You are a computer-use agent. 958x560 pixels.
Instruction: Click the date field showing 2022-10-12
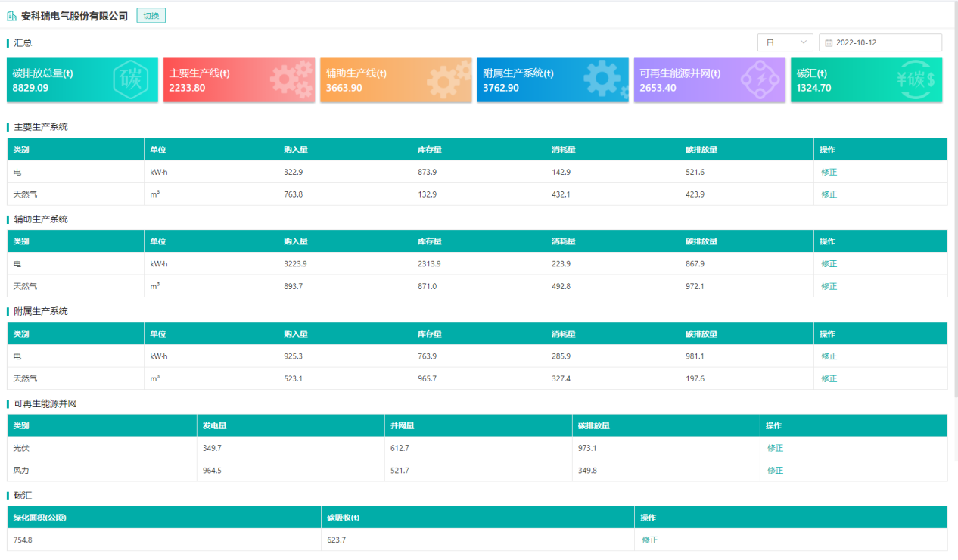coord(880,43)
